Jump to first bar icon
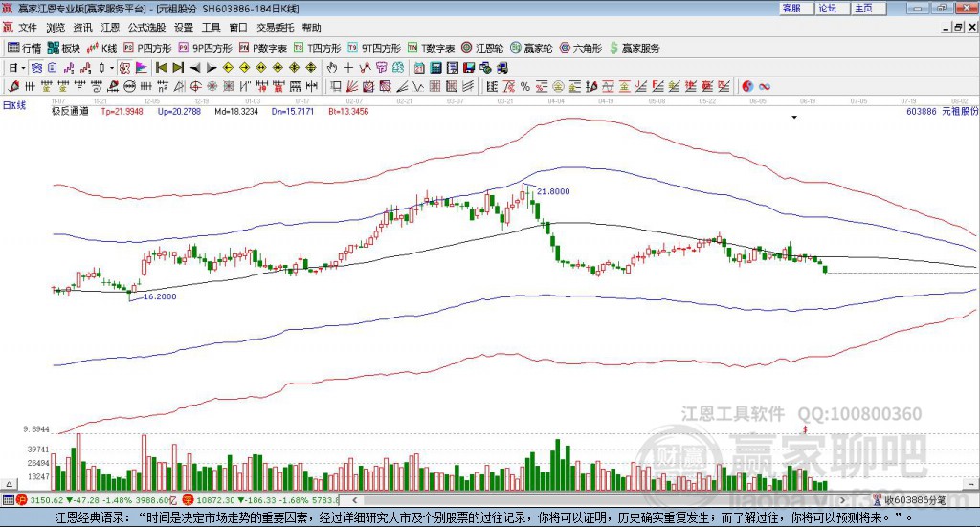This screenshot has height=527, width=980. tap(161, 68)
